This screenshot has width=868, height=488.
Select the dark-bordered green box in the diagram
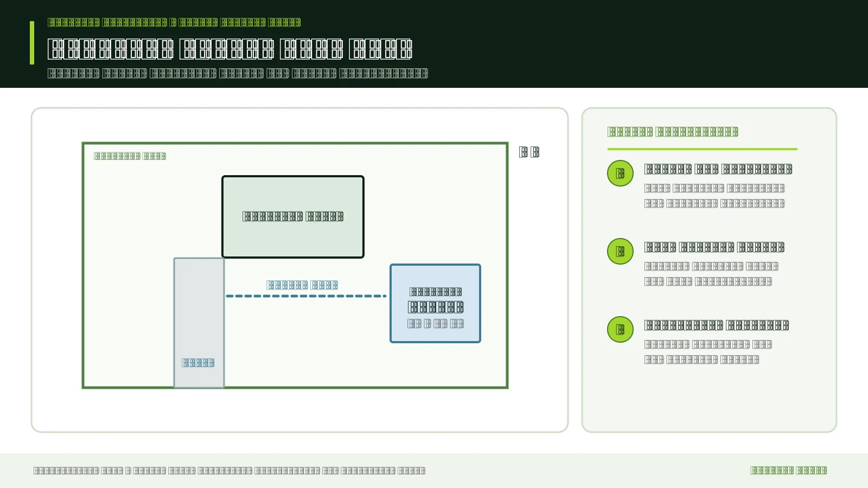click(x=293, y=217)
